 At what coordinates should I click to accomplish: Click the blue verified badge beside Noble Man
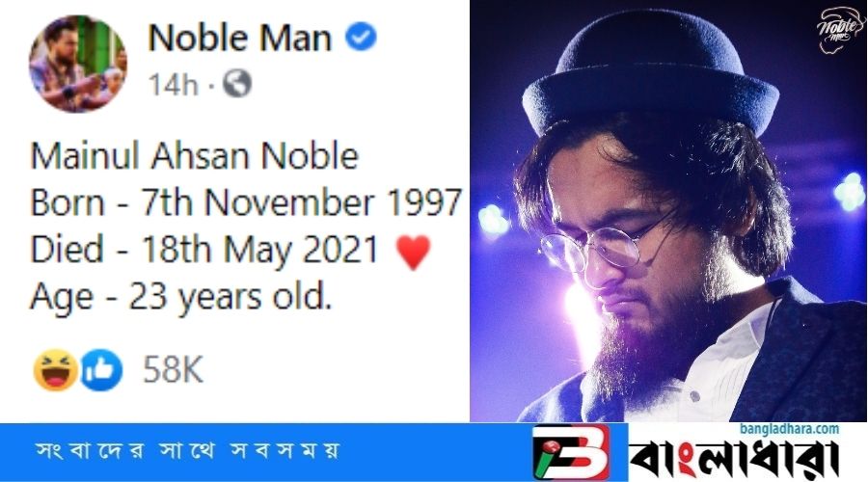tap(361, 37)
